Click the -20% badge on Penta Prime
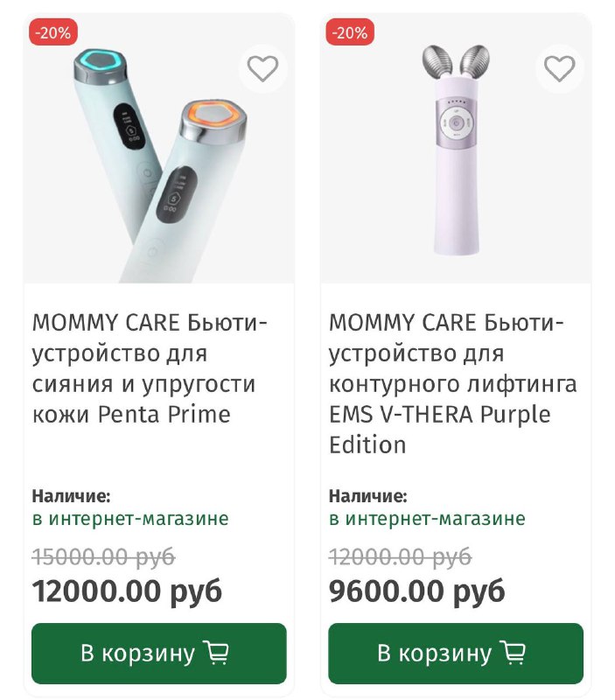The width and height of the screenshot is (615, 700). [x=54, y=33]
